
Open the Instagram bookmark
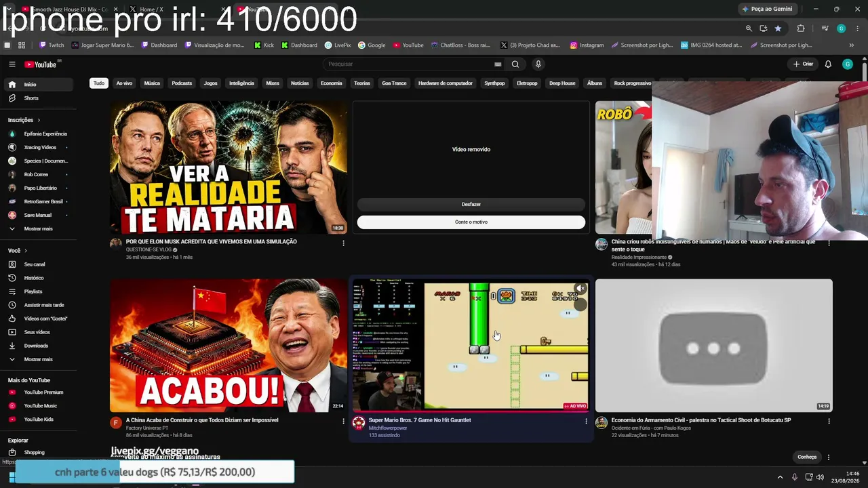pos(587,45)
